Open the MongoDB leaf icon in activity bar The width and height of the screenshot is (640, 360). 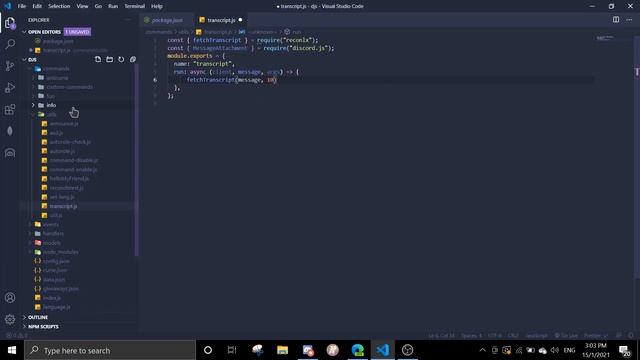(10, 131)
